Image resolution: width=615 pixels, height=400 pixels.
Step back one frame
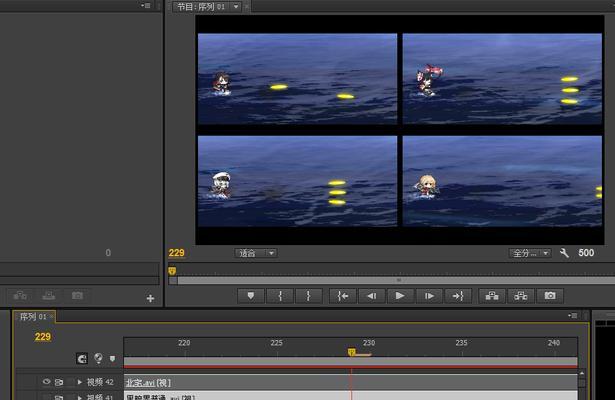point(372,296)
